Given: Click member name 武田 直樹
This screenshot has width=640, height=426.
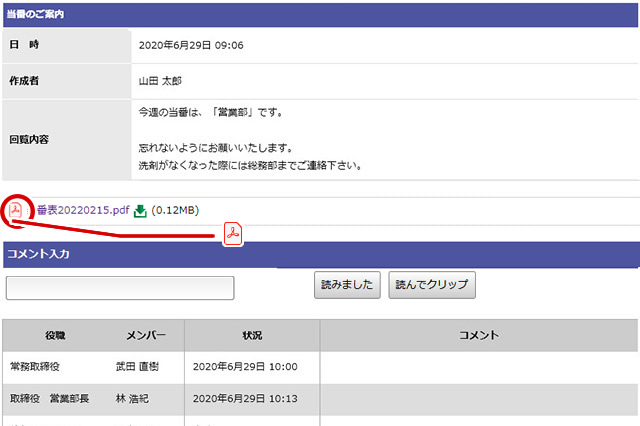Looking at the screenshot, I should coord(137,366).
